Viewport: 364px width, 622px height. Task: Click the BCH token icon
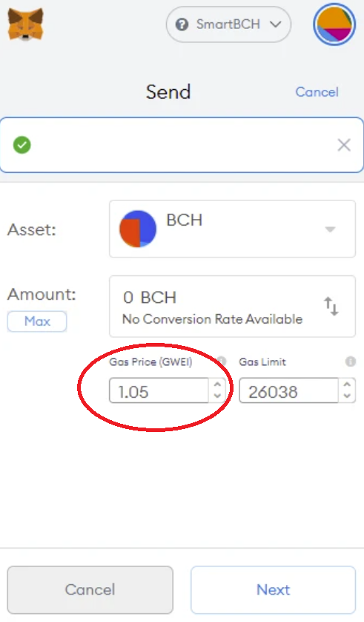[x=138, y=229]
